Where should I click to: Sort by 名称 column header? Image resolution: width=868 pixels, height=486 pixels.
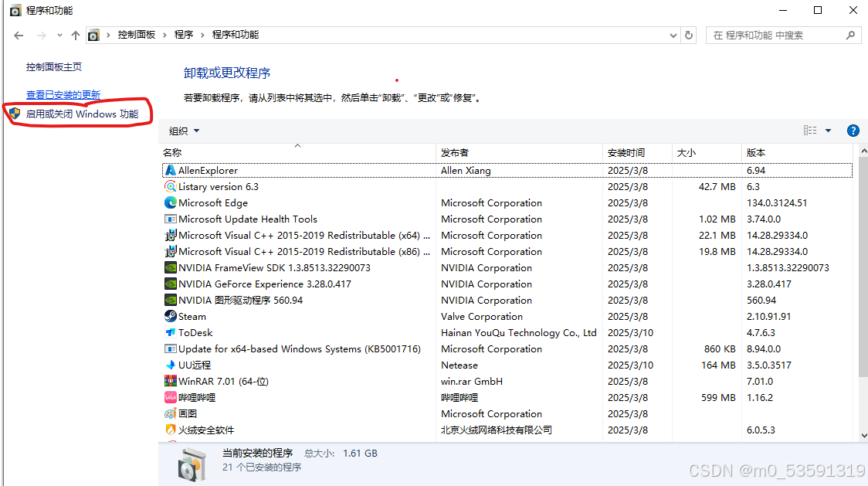[x=297, y=152]
